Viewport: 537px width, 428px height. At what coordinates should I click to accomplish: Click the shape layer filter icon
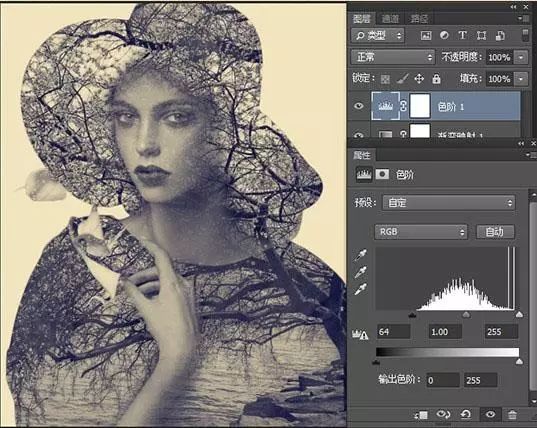tap(481, 36)
